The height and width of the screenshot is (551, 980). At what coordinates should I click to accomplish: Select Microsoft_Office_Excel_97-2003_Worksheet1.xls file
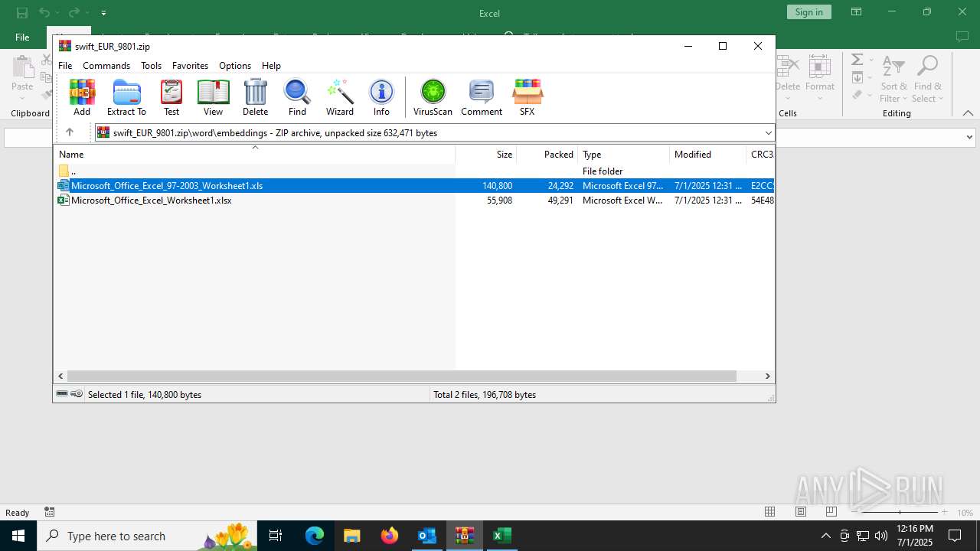point(414,185)
